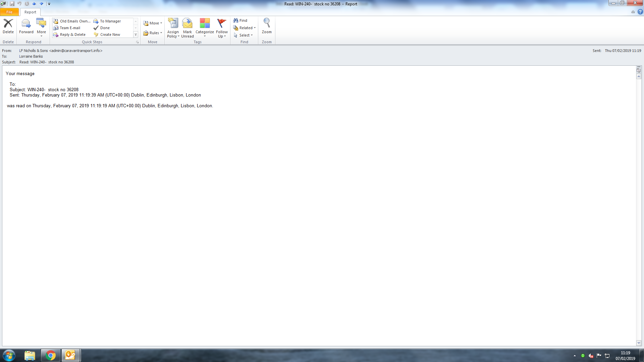Go to previous item with up arrow
This screenshot has width=644, height=362.
point(34,4)
